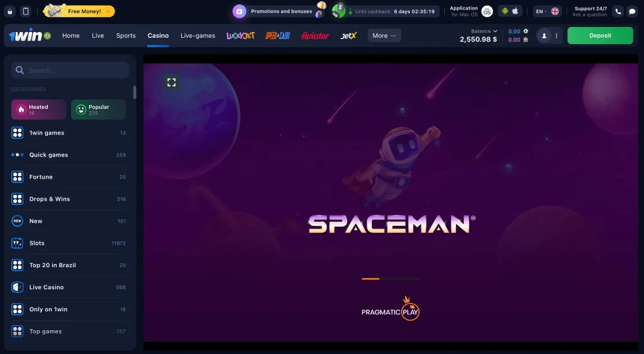Click the Pragmatic Play logo

(390, 309)
